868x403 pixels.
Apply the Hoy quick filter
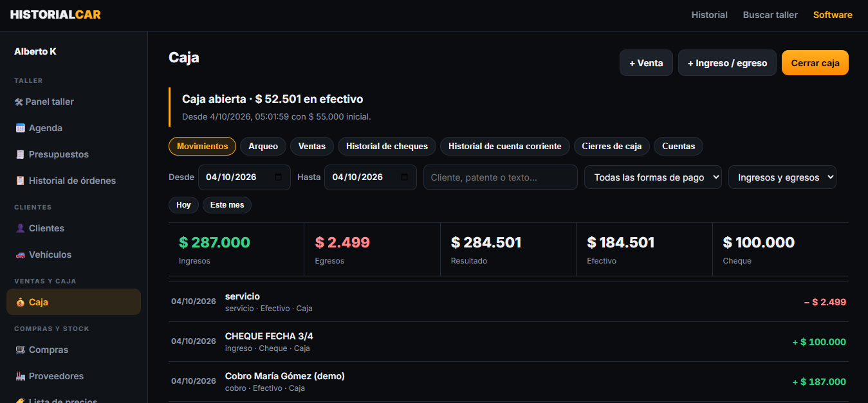[183, 205]
